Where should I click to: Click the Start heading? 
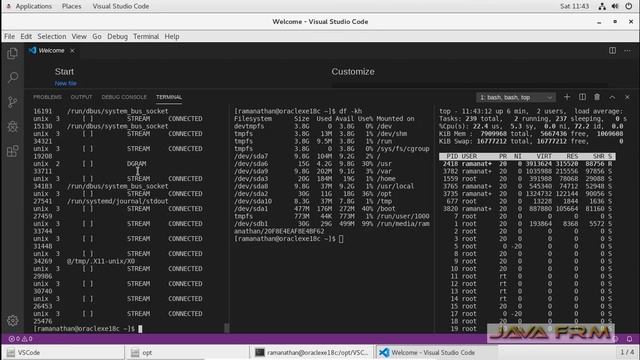coord(64,71)
